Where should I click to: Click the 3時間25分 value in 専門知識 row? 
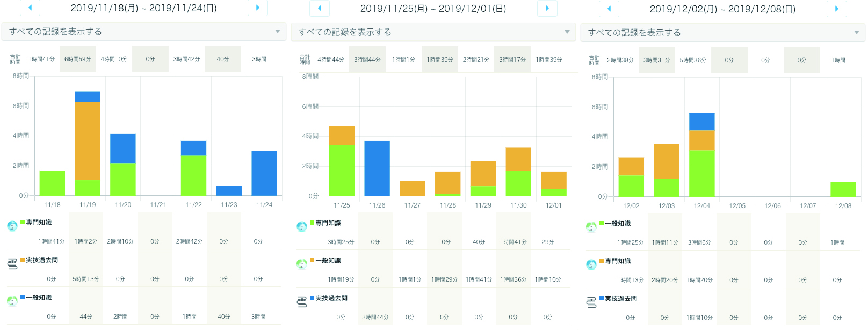coord(341,242)
